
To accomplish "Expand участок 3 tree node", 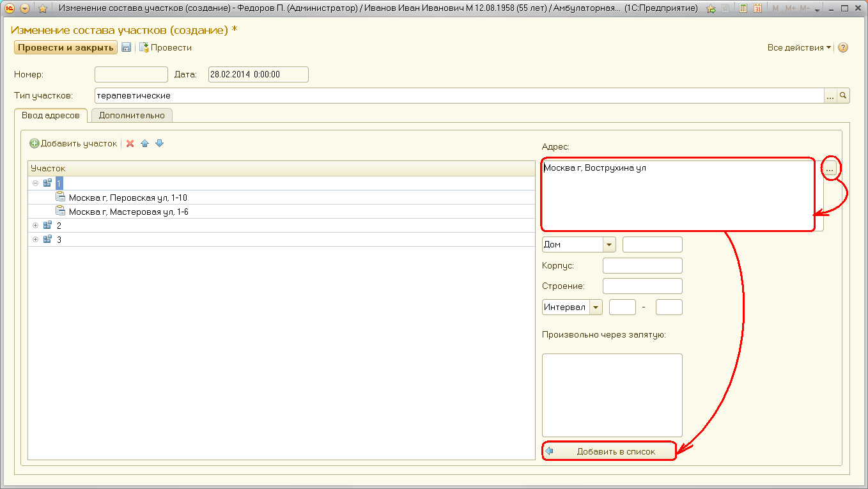I will click(x=36, y=240).
